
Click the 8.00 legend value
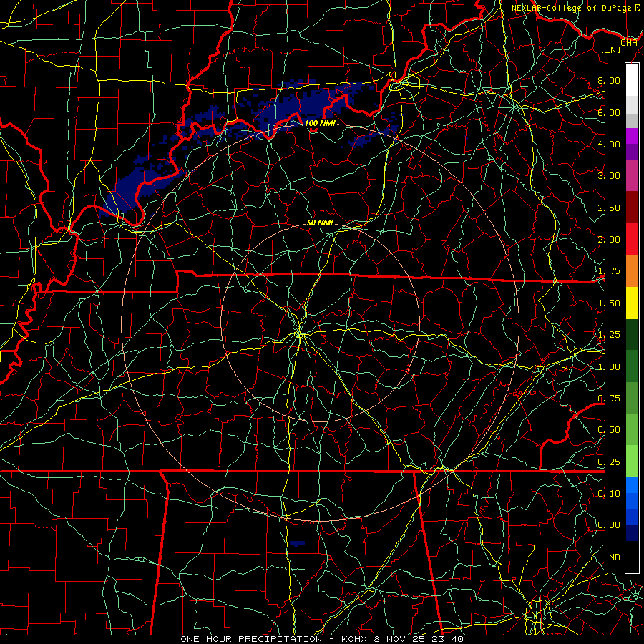tap(609, 80)
